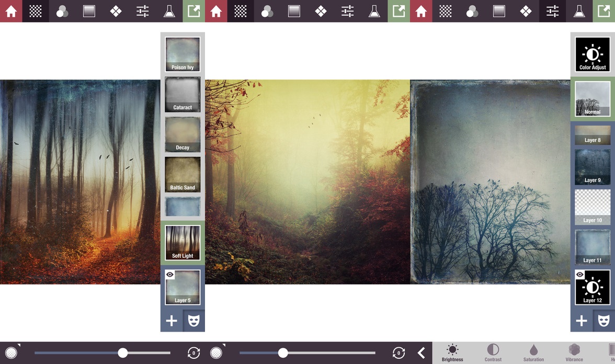Reset the slider below the yellow foggy forest image
Viewport: 615px width, 364px height.
[398, 352]
